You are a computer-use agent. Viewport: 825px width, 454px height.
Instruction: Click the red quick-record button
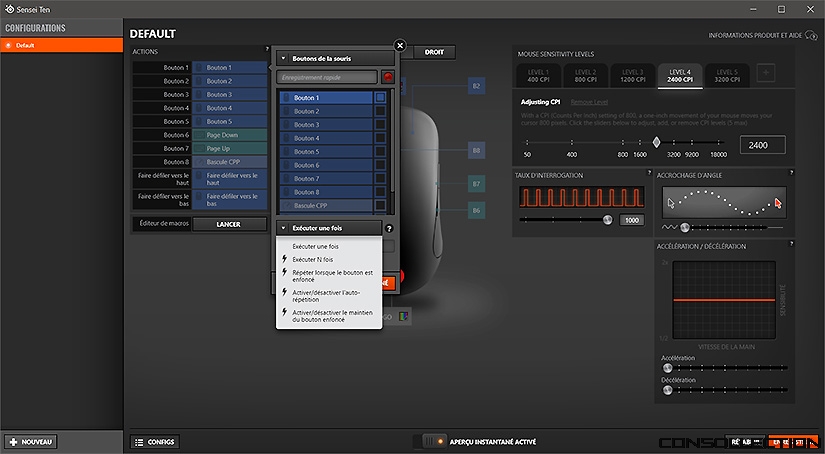click(x=388, y=77)
